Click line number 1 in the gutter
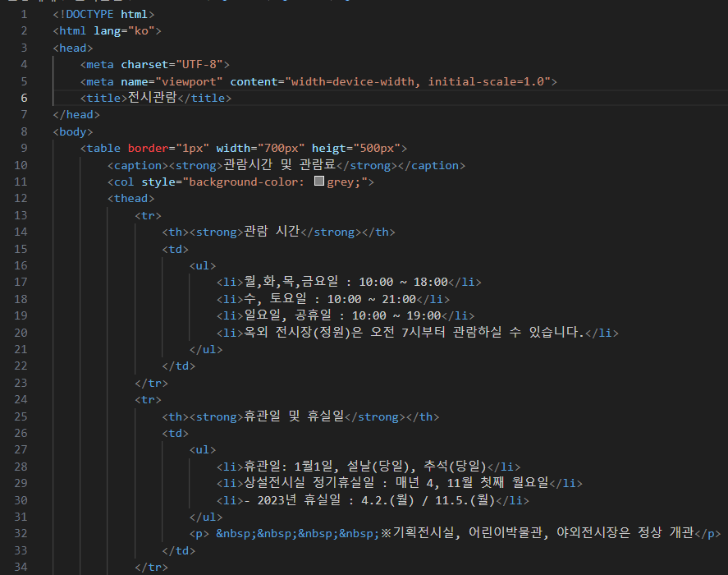Viewport: 728px width, 575px height. pyautogui.click(x=24, y=15)
